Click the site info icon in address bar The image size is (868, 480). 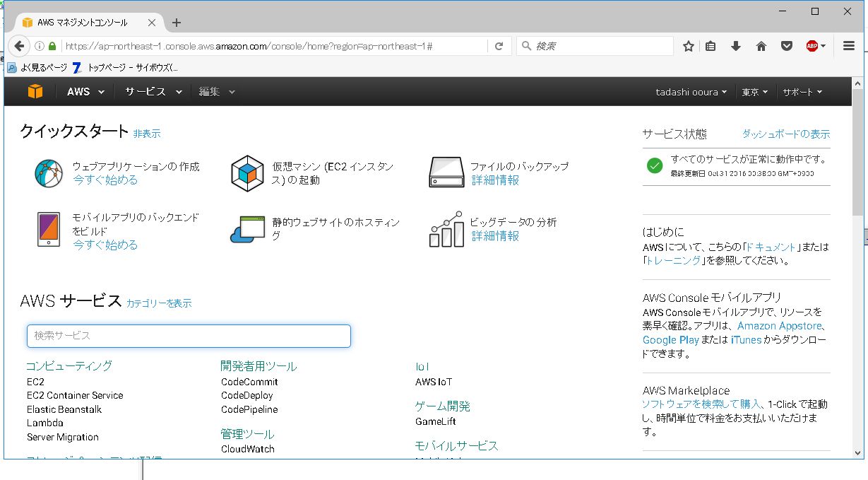tap(40, 46)
